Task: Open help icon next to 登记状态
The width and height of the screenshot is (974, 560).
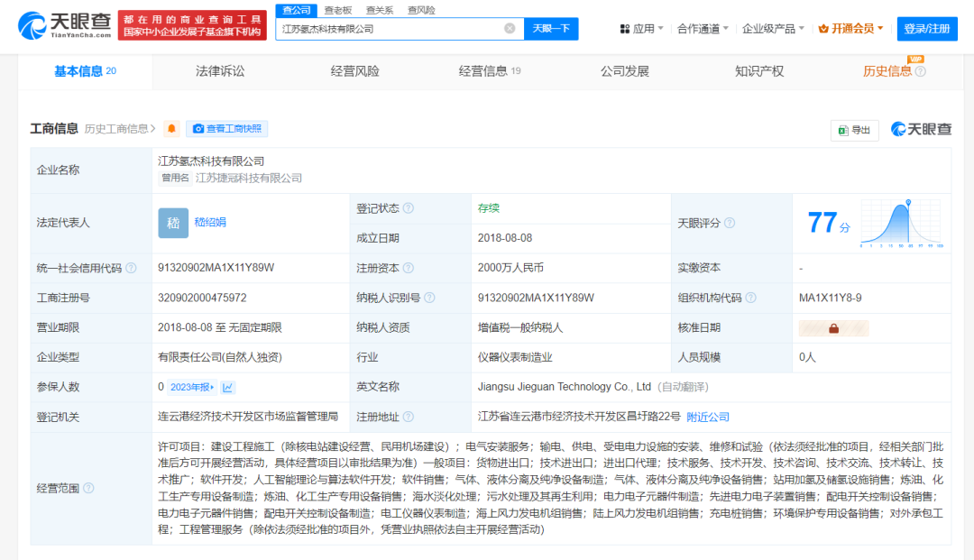Action: click(x=409, y=208)
